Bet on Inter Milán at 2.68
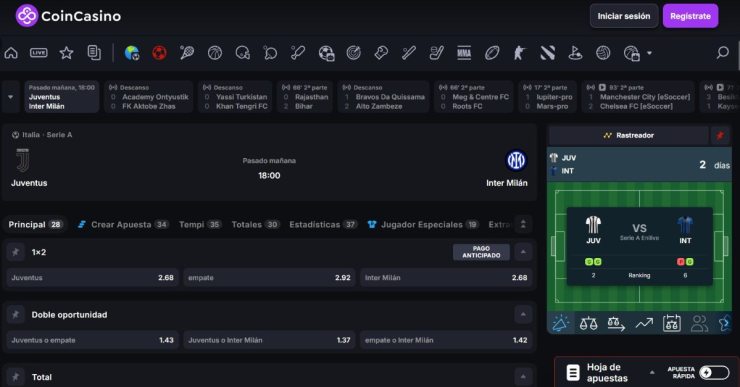The image size is (740, 387). (x=446, y=278)
